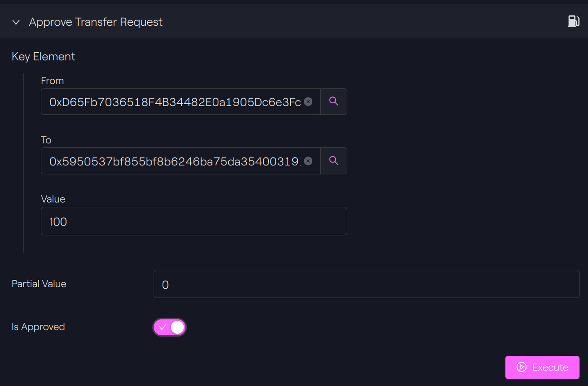
Task: Click the Approve Transfer Request header title
Action: point(96,22)
